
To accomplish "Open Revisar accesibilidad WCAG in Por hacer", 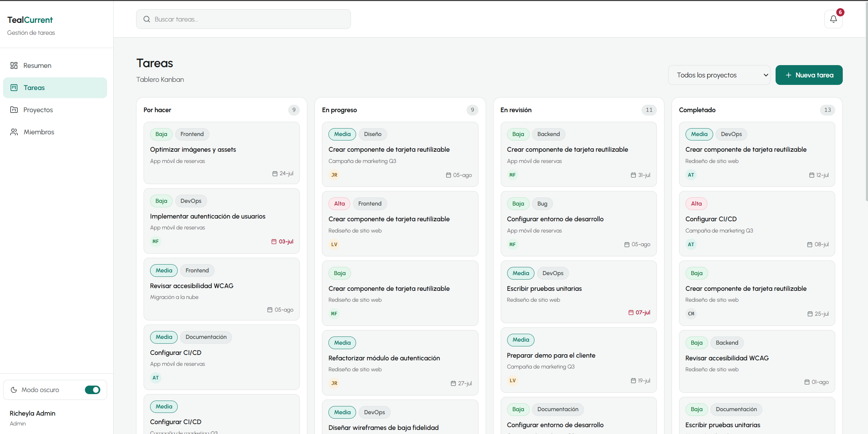I will click(222, 289).
